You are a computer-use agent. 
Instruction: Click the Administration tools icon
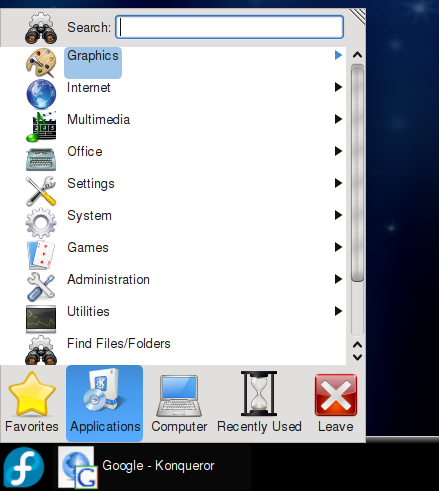(x=41, y=287)
